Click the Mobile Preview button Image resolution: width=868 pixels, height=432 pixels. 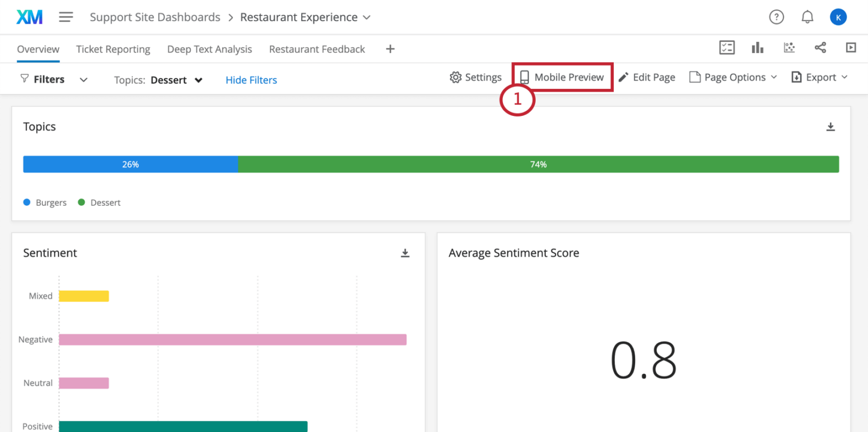coord(562,77)
